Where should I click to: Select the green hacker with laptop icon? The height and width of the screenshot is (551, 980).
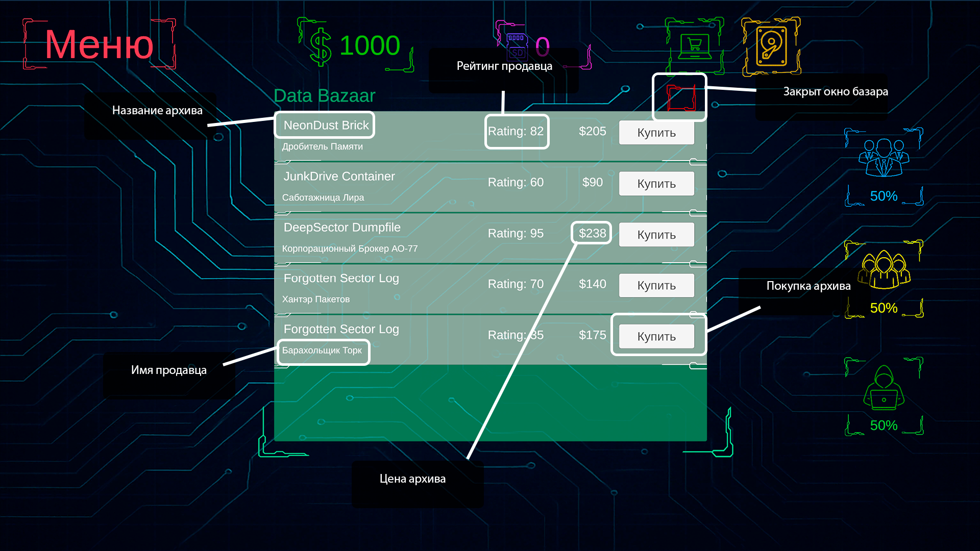[x=884, y=388]
